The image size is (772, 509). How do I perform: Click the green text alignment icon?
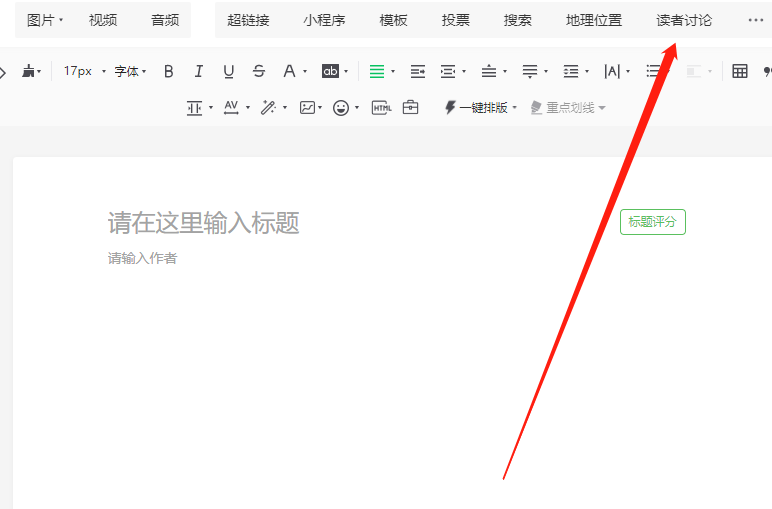point(377,71)
